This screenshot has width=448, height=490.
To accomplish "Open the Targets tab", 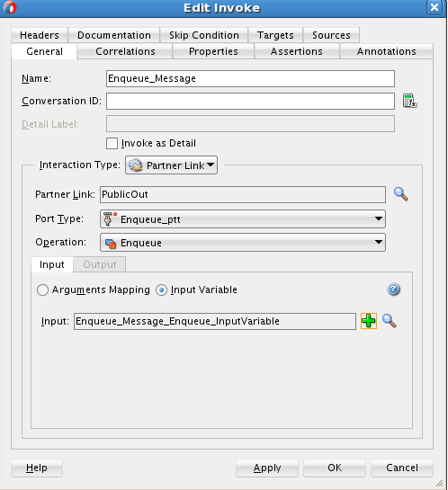I will click(x=275, y=35).
